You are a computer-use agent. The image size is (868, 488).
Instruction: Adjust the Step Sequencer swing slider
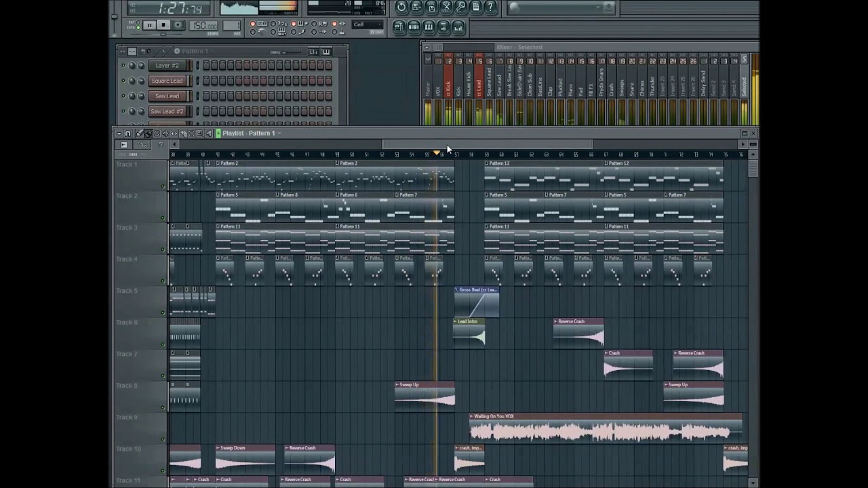[293, 52]
